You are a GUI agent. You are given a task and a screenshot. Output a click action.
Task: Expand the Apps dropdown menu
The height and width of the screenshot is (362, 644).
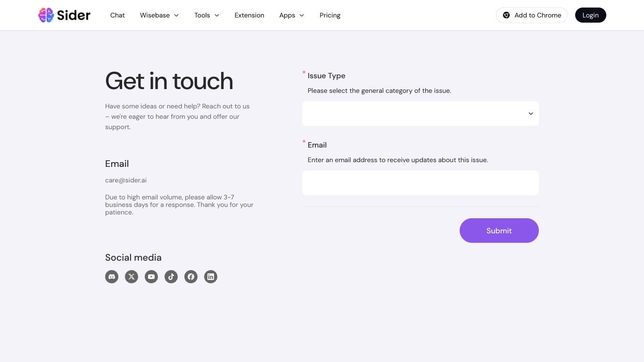point(292,15)
